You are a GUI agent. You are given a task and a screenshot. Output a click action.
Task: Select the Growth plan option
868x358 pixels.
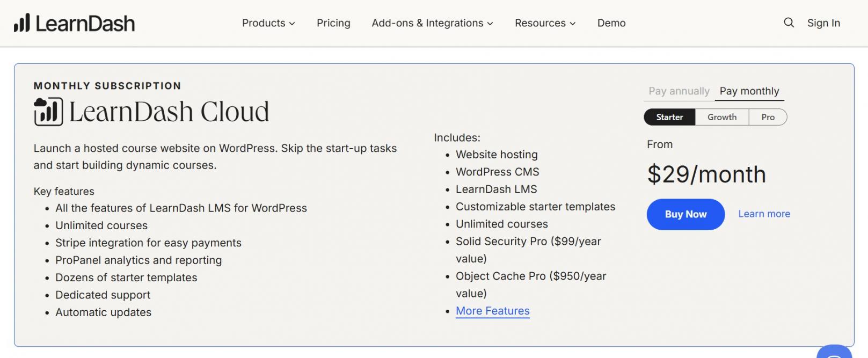[x=722, y=117]
